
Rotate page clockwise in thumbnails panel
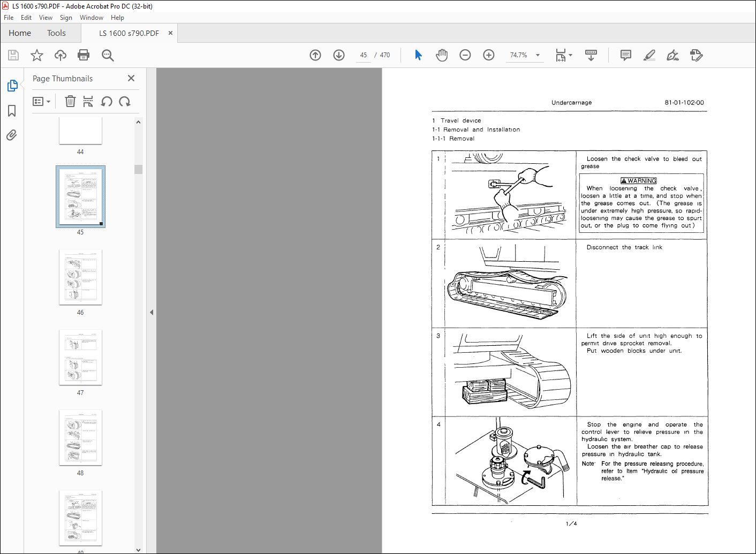coord(125,101)
